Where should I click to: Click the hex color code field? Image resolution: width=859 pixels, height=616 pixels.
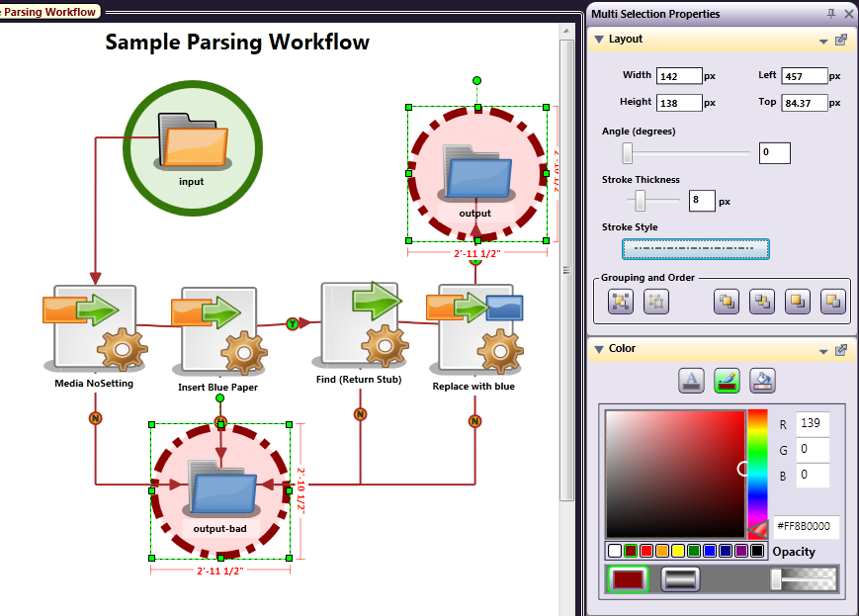point(806,527)
